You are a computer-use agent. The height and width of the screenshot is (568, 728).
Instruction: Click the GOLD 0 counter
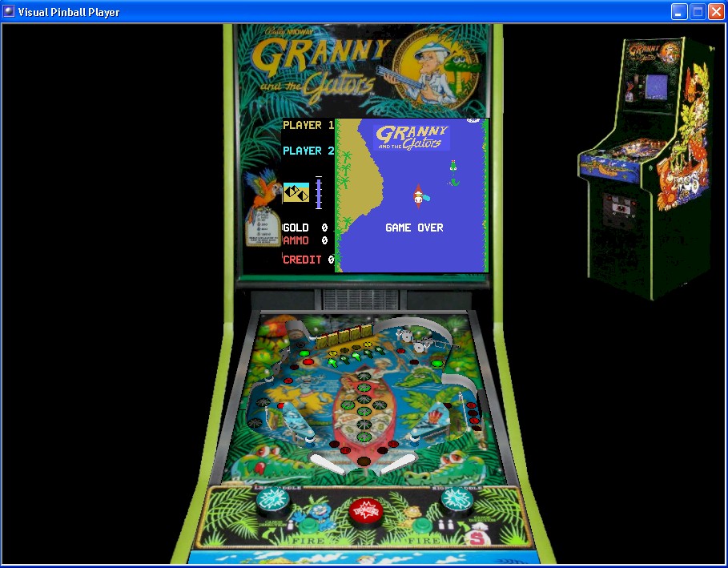pos(305,228)
